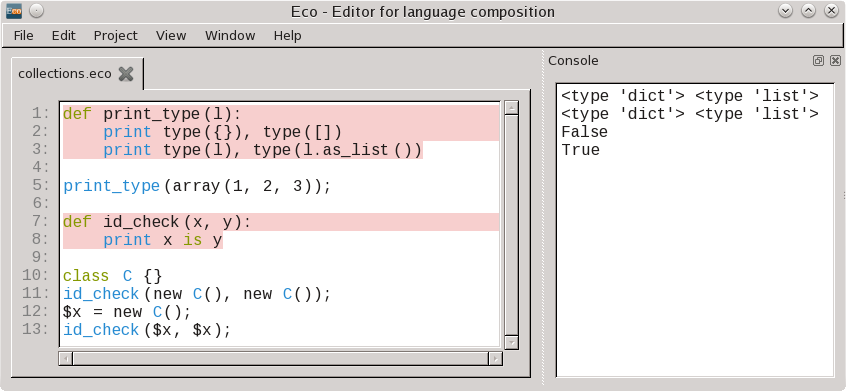Click the editor vertical scrollbar up arrow
The image size is (846, 391).
(x=511, y=108)
